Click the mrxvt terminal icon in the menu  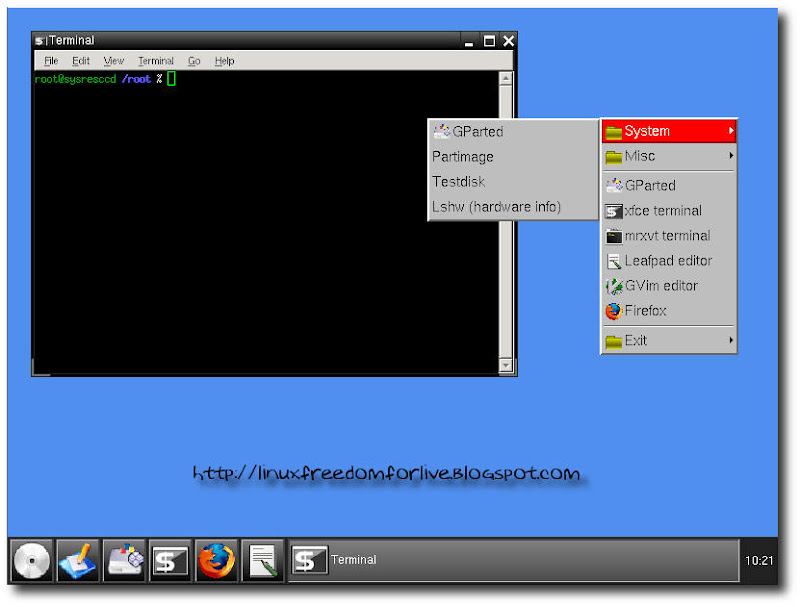click(x=614, y=236)
